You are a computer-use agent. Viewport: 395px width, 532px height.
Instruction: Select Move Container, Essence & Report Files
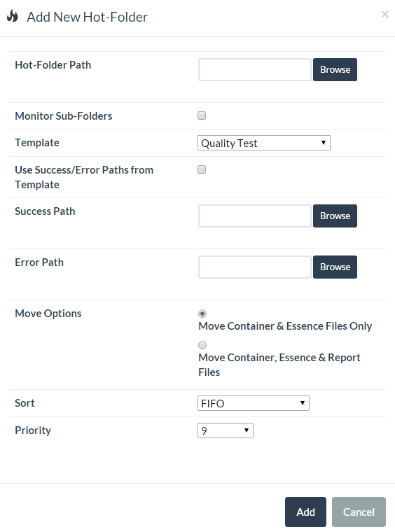pos(202,345)
